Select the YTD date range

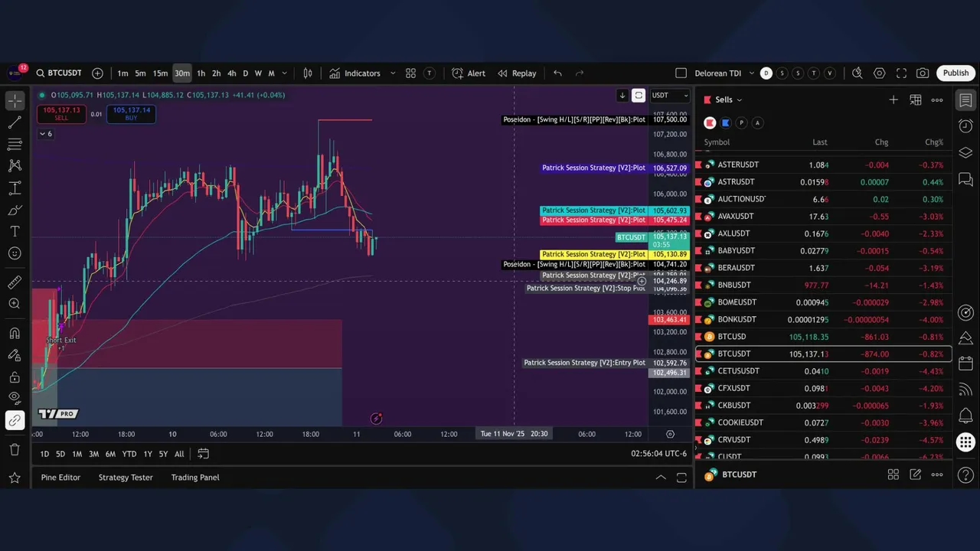click(129, 455)
